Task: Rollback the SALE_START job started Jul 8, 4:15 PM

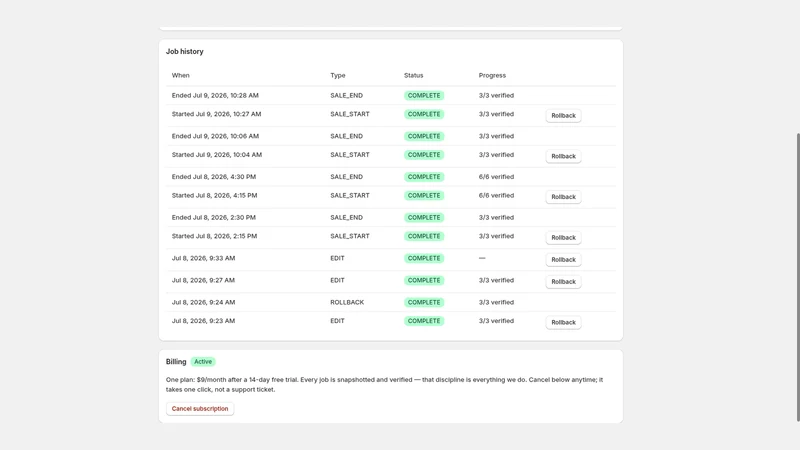Action: point(563,196)
